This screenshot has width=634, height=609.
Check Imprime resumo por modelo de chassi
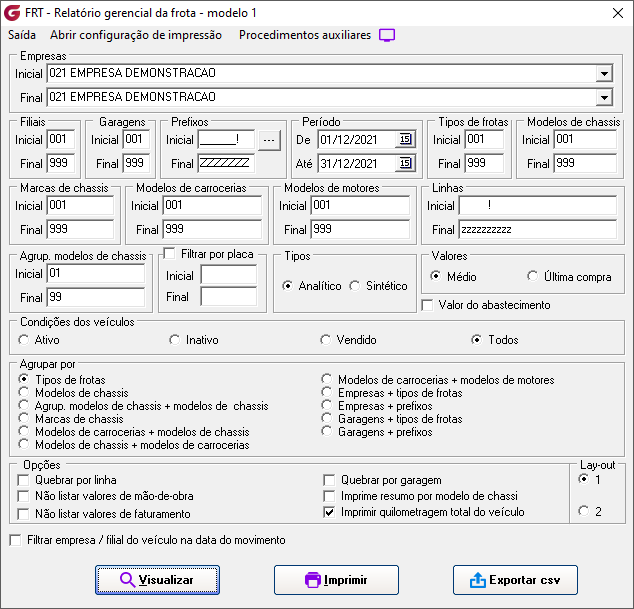coord(329,496)
